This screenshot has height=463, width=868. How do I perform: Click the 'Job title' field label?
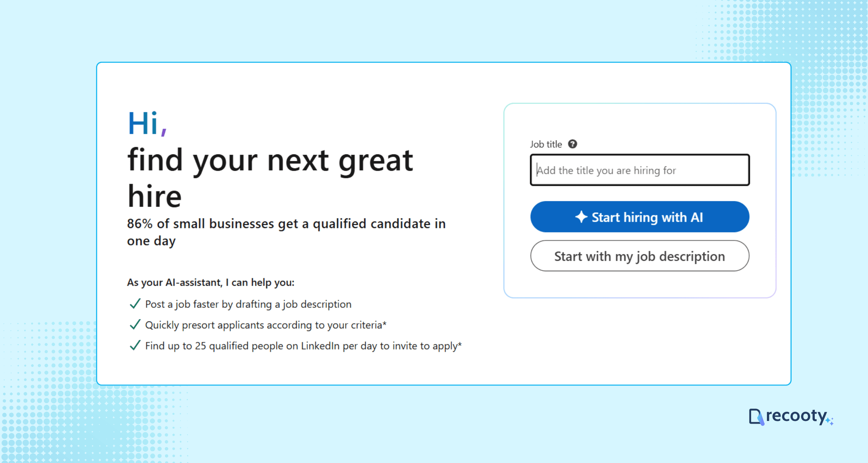point(545,144)
